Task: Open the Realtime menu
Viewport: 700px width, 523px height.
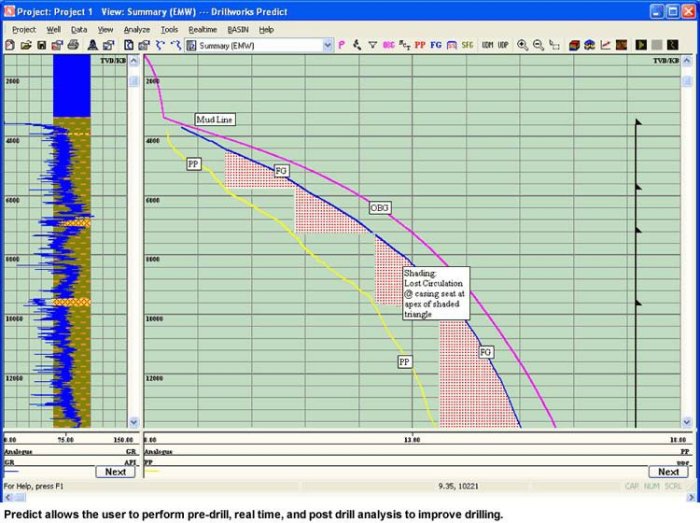Action: tap(202, 30)
